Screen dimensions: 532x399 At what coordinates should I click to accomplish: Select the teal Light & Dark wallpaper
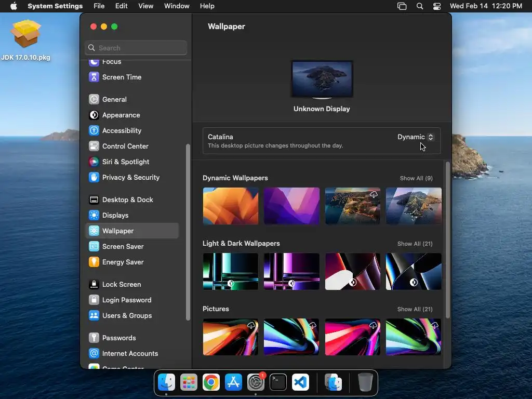pyautogui.click(x=231, y=271)
